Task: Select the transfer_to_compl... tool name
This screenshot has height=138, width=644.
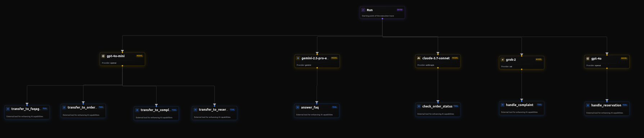Action: click(x=156, y=110)
